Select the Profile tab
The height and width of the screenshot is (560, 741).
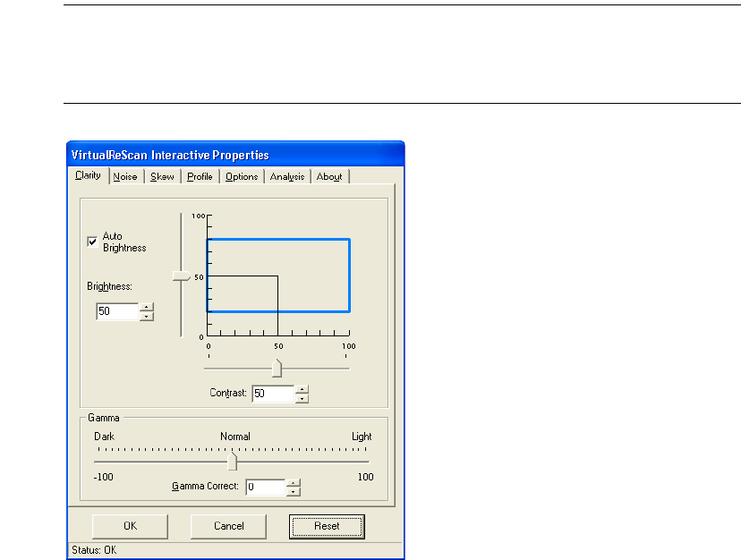(x=200, y=177)
